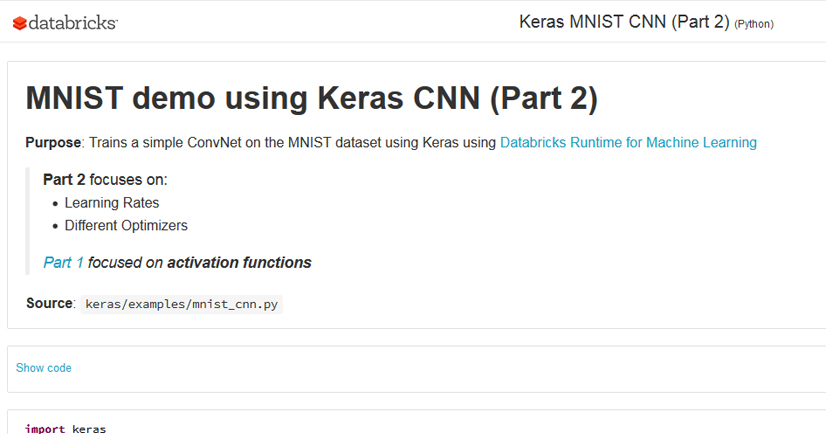Click the bold activation functions text
826x434 pixels.
coord(239,263)
